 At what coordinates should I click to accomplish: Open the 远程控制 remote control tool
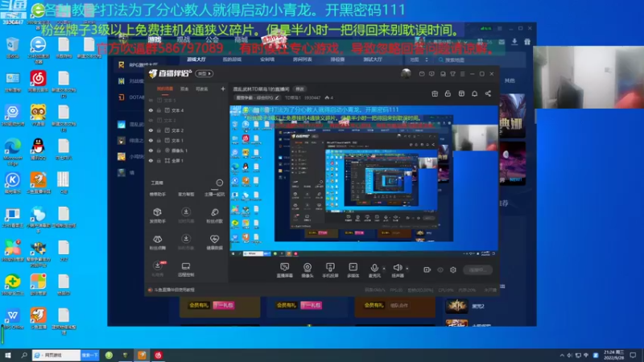point(186,269)
